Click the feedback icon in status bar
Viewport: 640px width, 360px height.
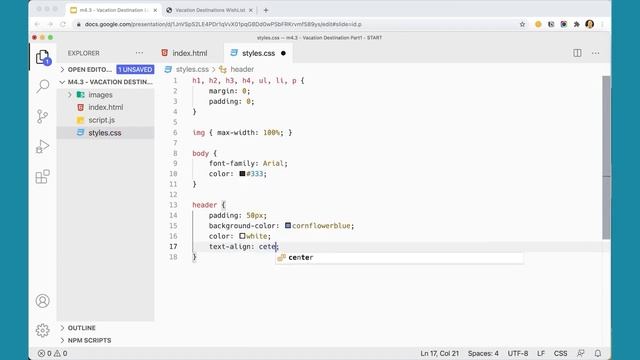click(x=580, y=353)
